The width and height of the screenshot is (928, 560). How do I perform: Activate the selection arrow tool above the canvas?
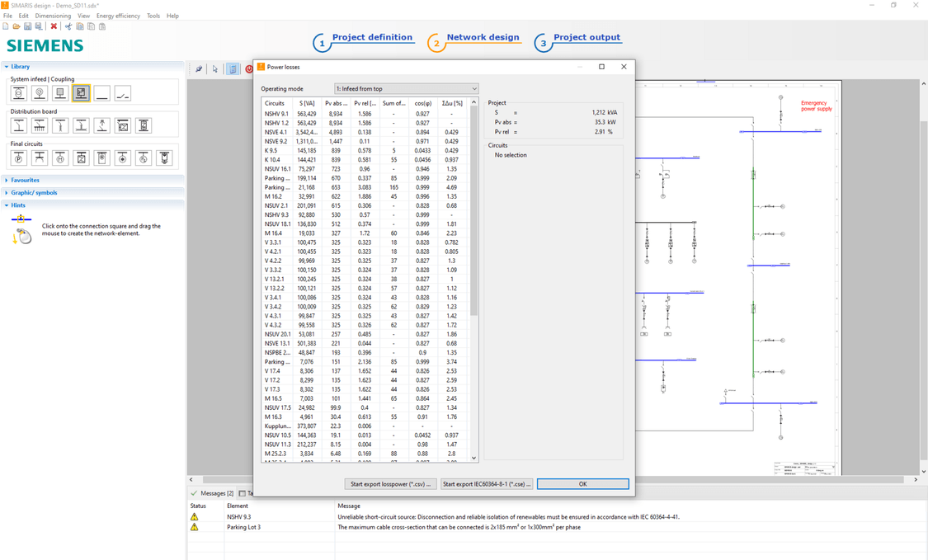(x=215, y=68)
